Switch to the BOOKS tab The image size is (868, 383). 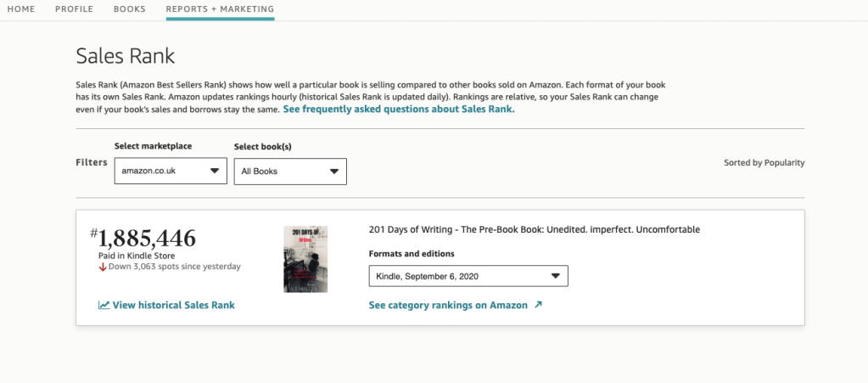coord(130,9)
